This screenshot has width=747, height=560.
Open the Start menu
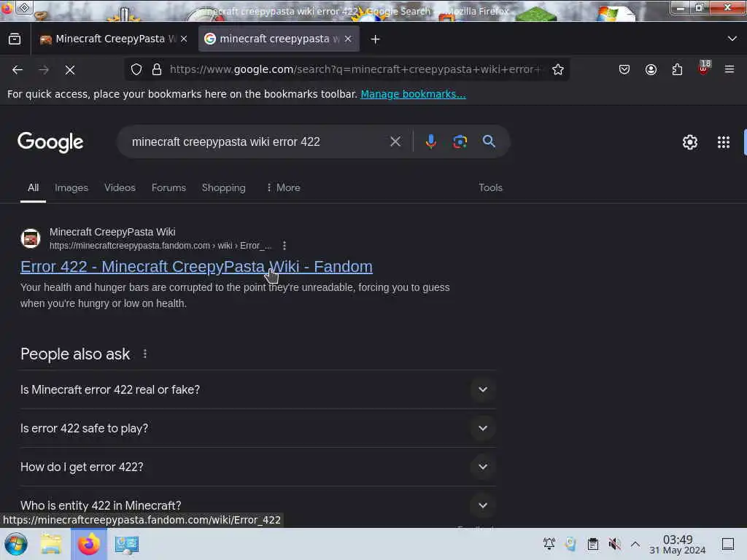click(x=16, y=544)
